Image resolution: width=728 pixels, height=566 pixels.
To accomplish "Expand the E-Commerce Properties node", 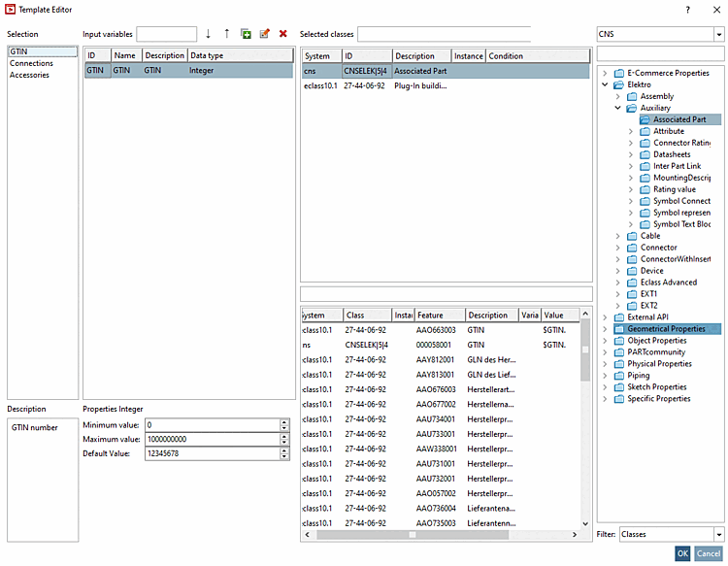I will point(606,73).
